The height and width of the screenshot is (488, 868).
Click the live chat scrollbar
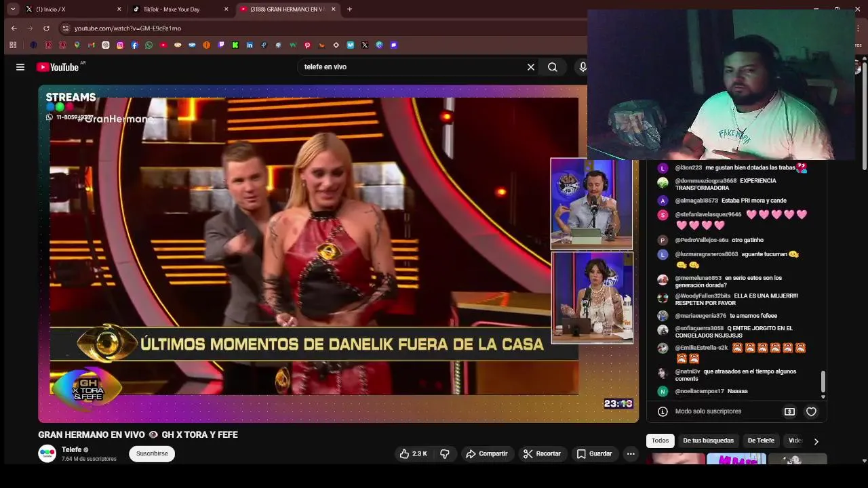coord(823,382)
